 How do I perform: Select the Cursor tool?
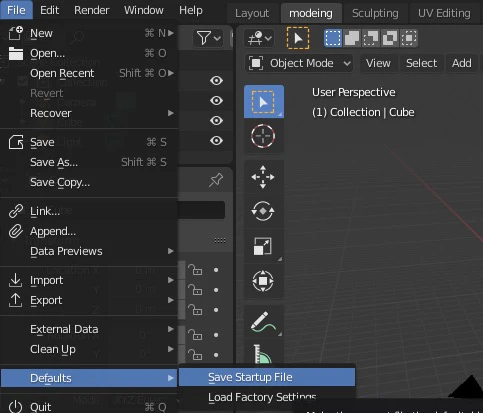pos(263,136)
